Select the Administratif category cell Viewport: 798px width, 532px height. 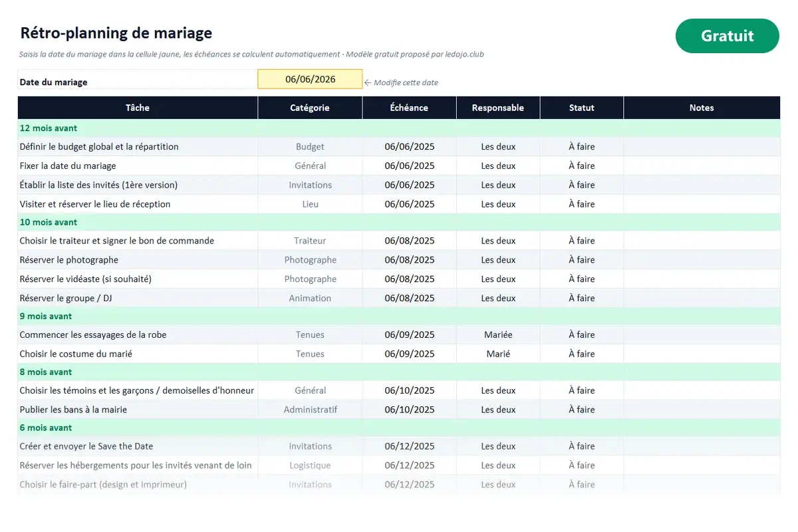coord(310,410)
